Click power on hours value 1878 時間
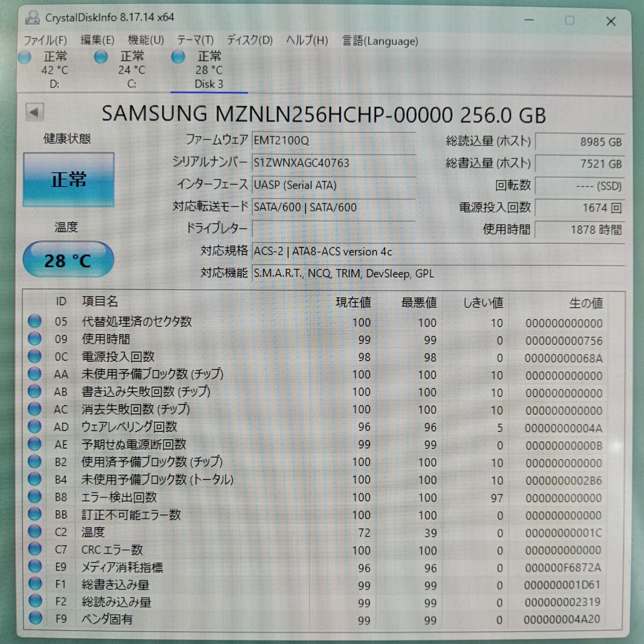The image size is (644, 644). [x=580, y=230]
